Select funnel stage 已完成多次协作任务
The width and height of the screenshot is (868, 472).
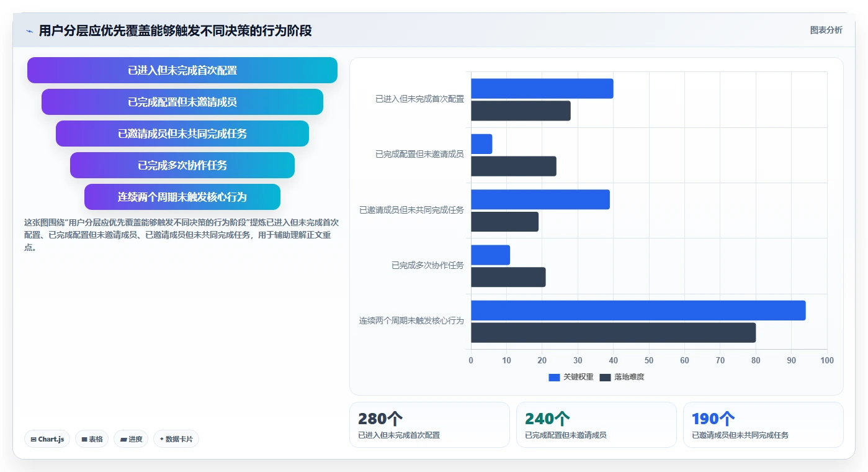[x=182, y=165]
